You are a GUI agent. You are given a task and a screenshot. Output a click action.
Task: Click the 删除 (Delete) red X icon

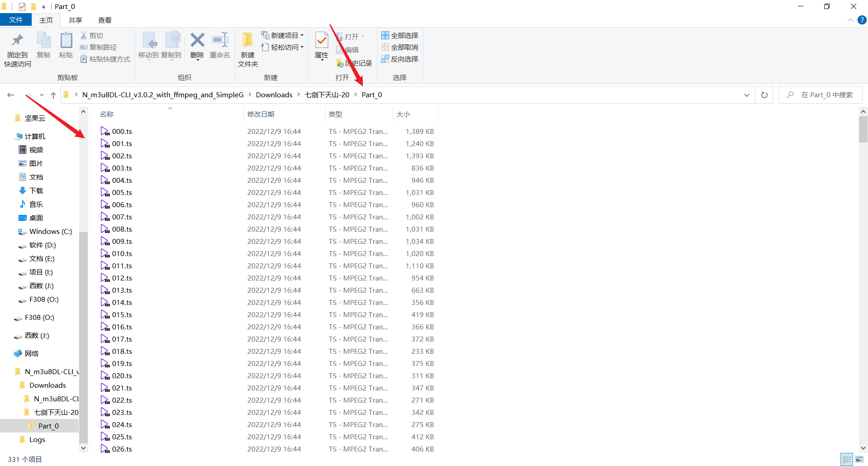pos(197,40)
